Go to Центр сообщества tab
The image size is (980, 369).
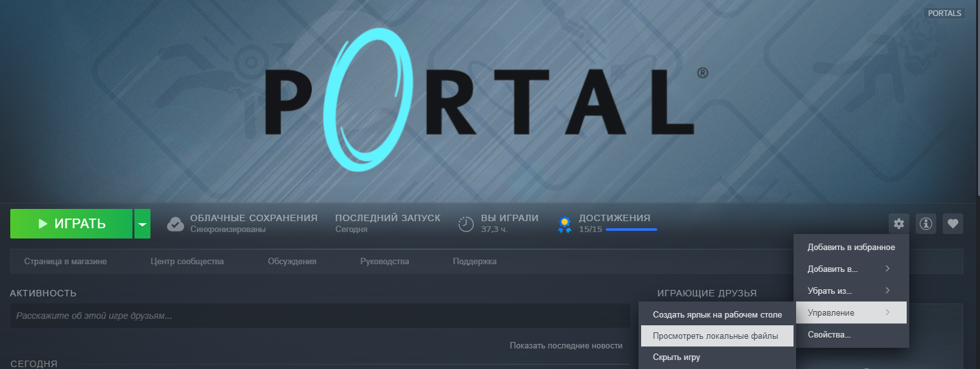tap(187, 262)
